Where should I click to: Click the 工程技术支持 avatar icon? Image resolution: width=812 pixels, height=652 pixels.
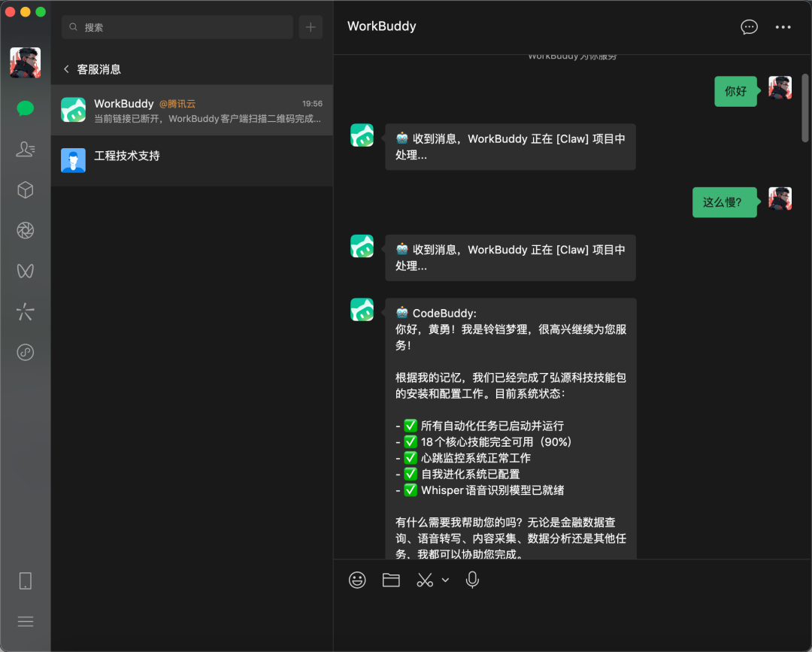pyautogui.click(x=74, y=160)
